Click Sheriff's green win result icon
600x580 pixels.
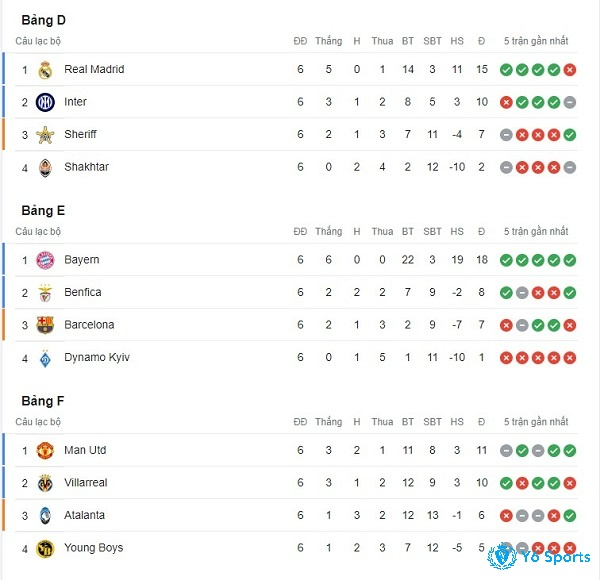(x=570, y=135)
